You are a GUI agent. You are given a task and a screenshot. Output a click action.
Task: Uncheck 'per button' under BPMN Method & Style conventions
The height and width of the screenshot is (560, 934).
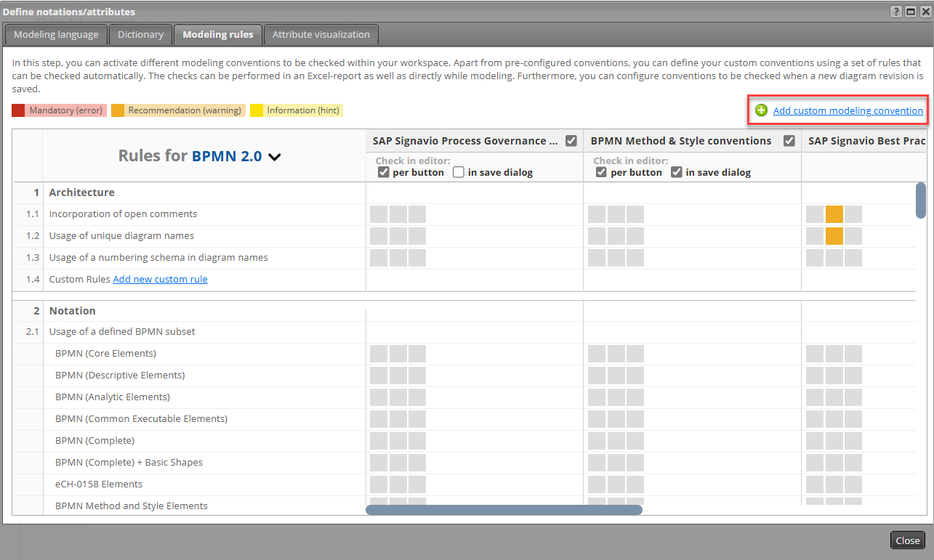point(601,172)
